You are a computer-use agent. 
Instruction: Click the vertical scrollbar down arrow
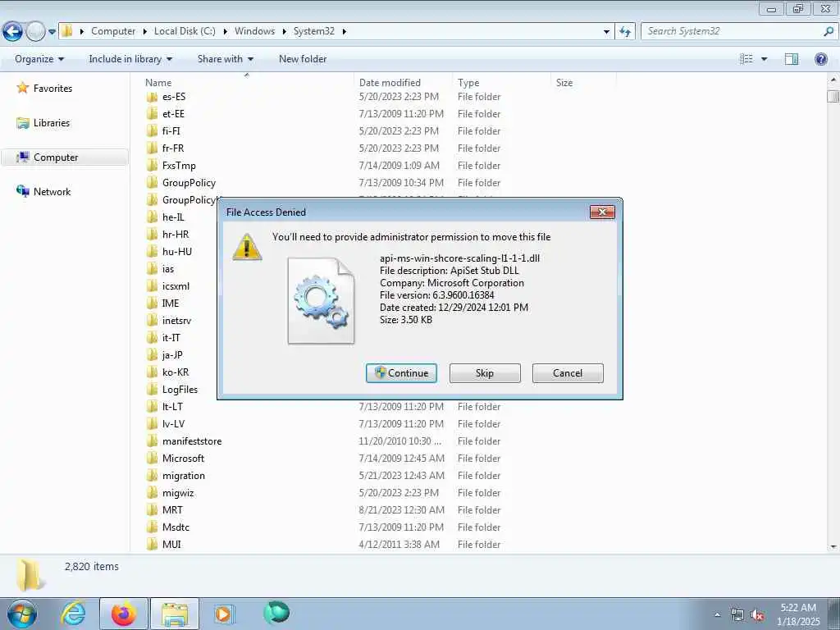click(x=833, y=547)
